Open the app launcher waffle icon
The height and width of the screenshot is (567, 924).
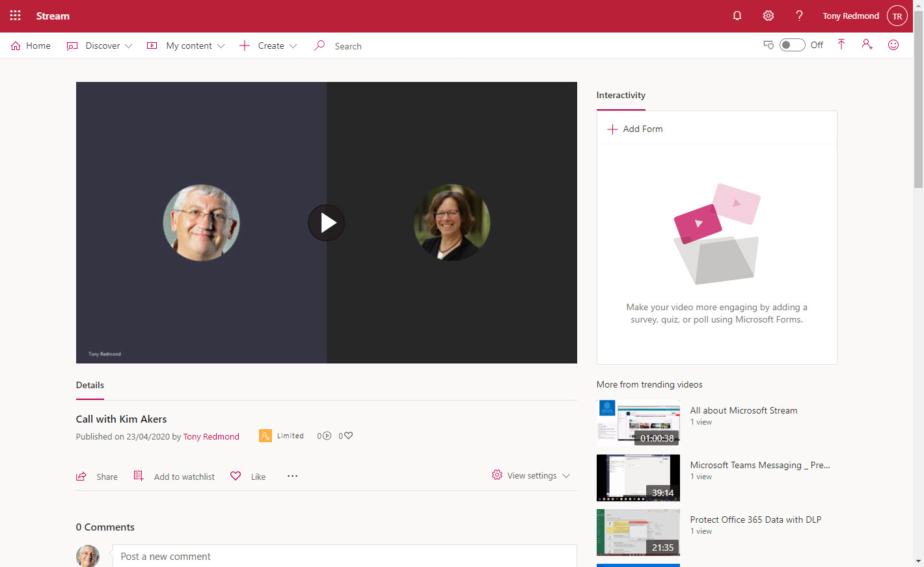(16, 16)
